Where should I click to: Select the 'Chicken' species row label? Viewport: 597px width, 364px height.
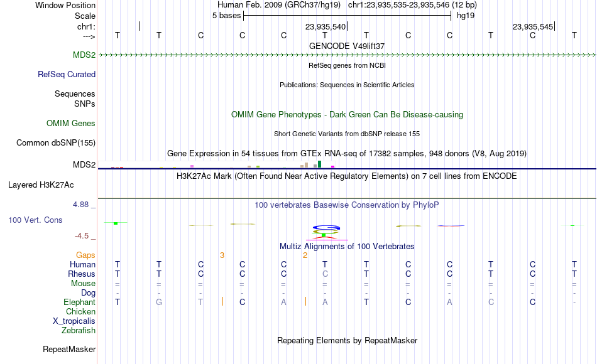pyautogui.click(x=80, y=311)
